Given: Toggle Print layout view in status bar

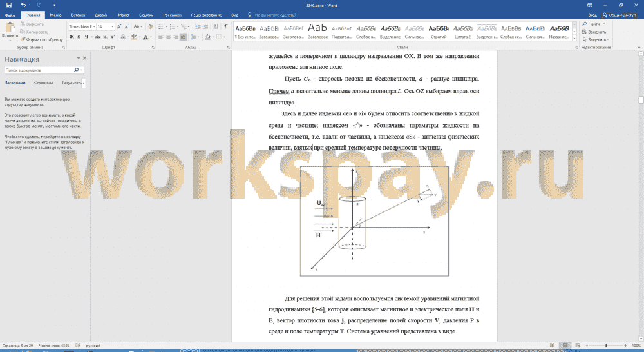Looking at the screenshot, I should coord(565,346).
